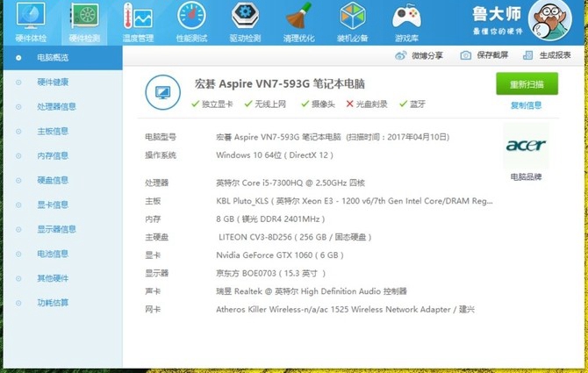Click the Realtek High Definition Audio value

[x=312, y=291]
